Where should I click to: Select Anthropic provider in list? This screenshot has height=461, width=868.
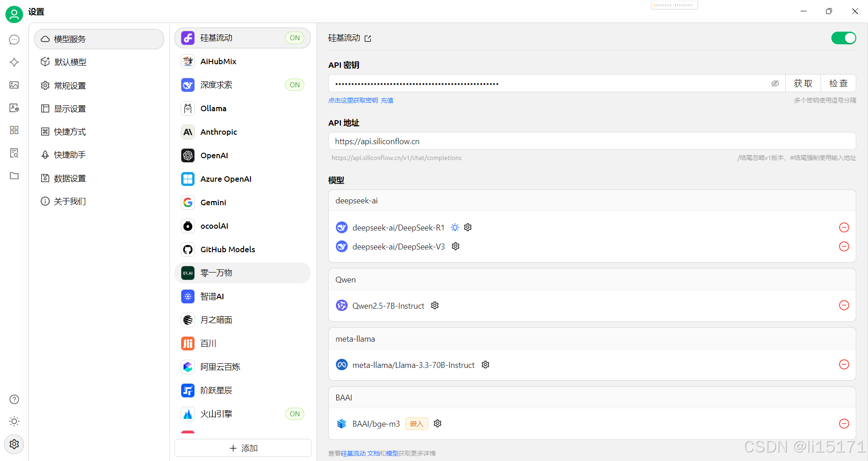[x=242, y=132]
